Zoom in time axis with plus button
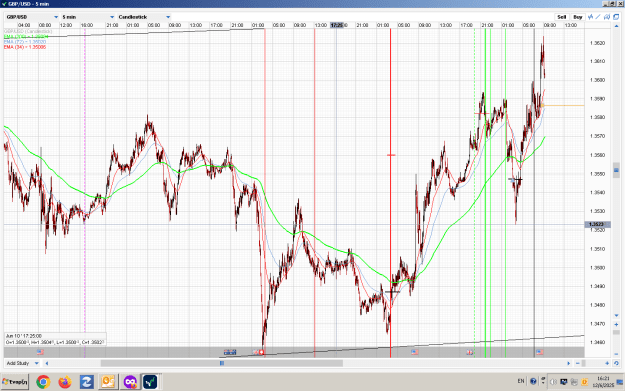Image resolution: width=625 pixels, height=391 pixels. pos(607,363)
